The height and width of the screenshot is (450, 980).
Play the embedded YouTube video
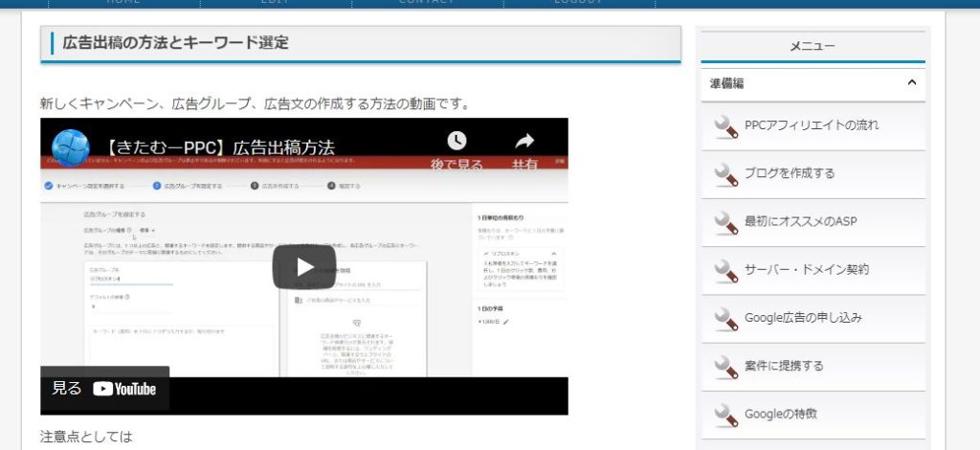point(303,267)
